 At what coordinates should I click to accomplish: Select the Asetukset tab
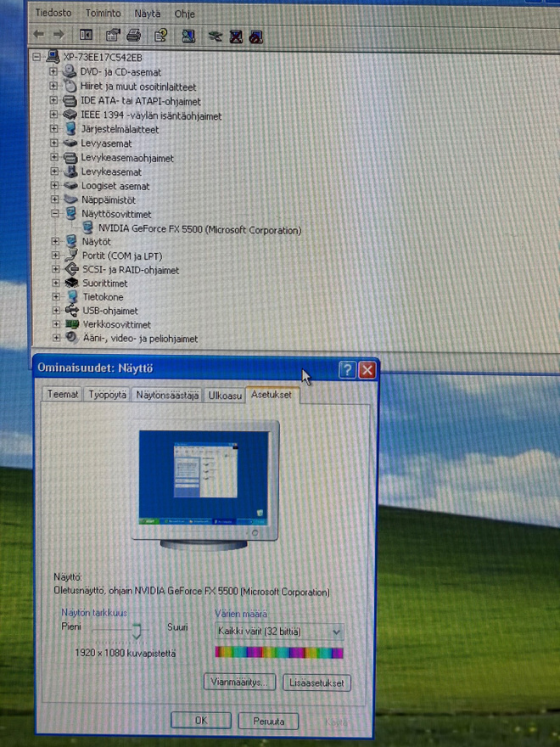272,395
